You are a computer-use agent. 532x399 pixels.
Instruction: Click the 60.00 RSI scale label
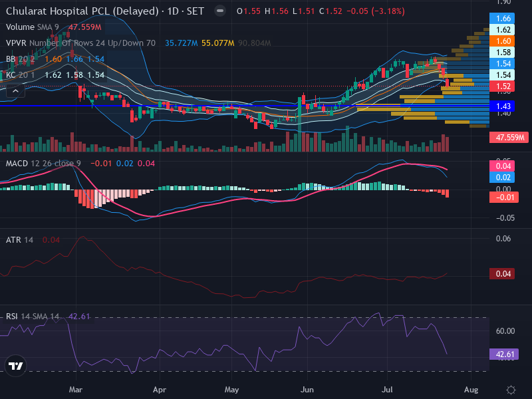505,331
